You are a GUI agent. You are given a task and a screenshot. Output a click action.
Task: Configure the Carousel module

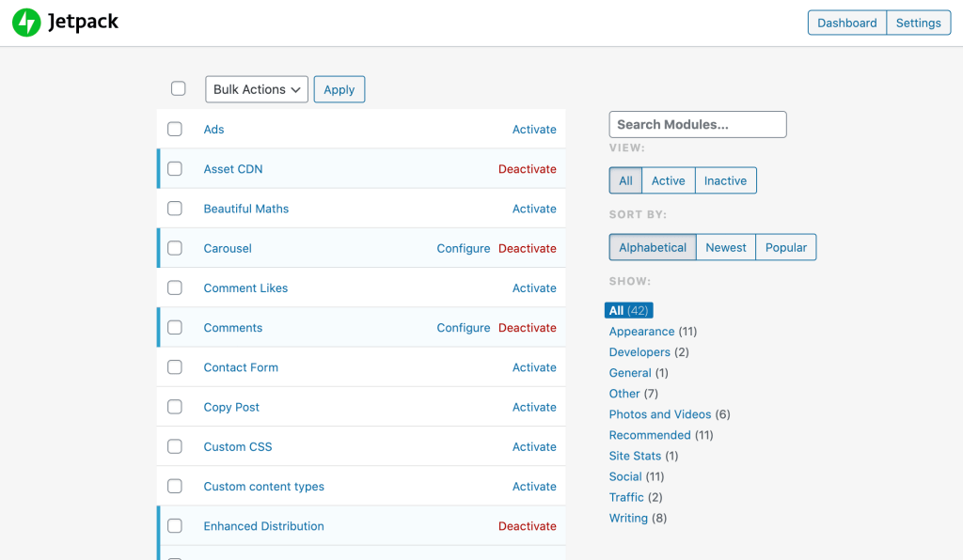tap(463, 248)
